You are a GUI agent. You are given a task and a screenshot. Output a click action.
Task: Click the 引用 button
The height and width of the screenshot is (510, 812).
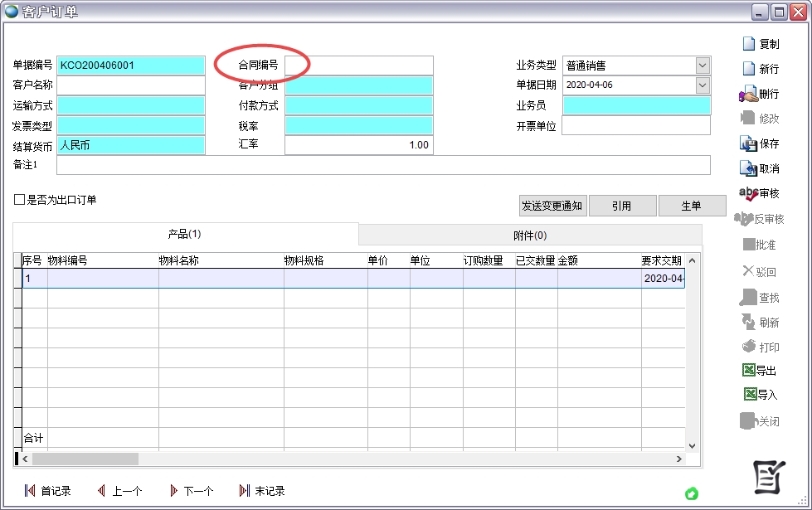[622, 206]
